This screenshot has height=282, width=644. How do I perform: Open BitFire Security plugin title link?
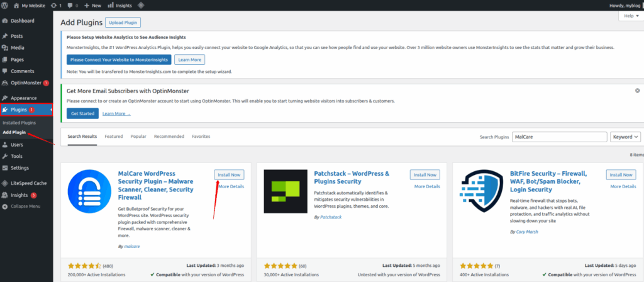tap(548, 182)
